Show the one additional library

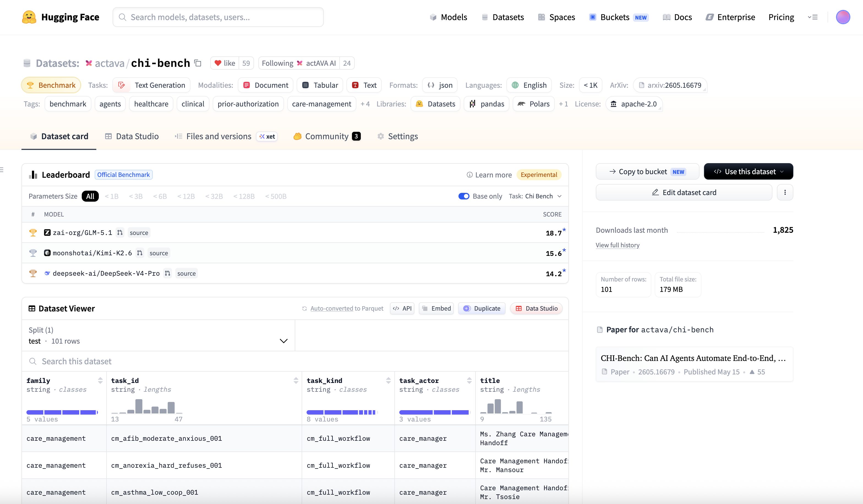563,104
